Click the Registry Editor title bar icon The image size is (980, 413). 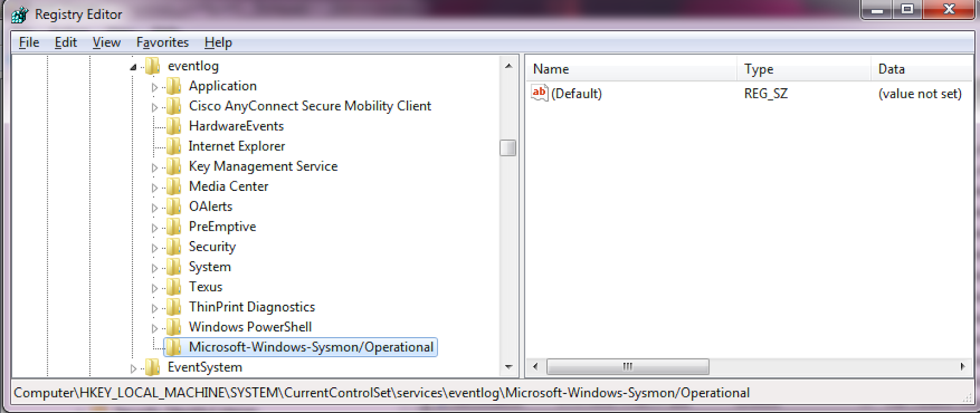click(x=20, y=14)
